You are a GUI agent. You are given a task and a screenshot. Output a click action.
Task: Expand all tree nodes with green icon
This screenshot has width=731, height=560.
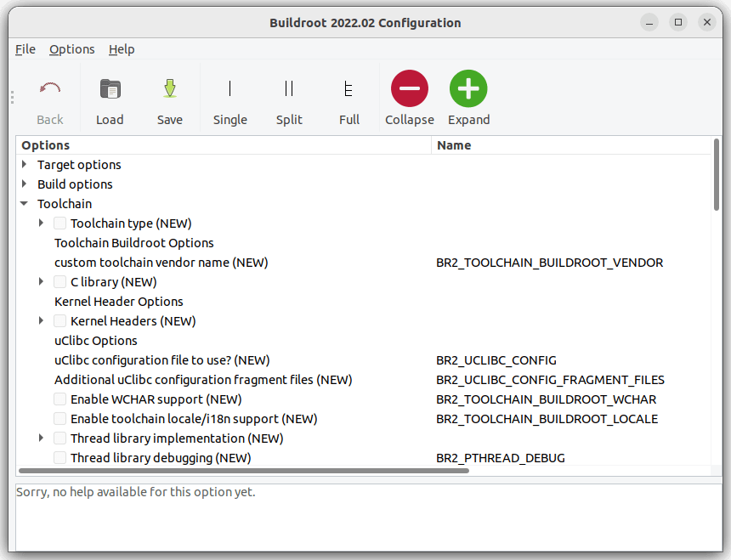pos(468,89)
